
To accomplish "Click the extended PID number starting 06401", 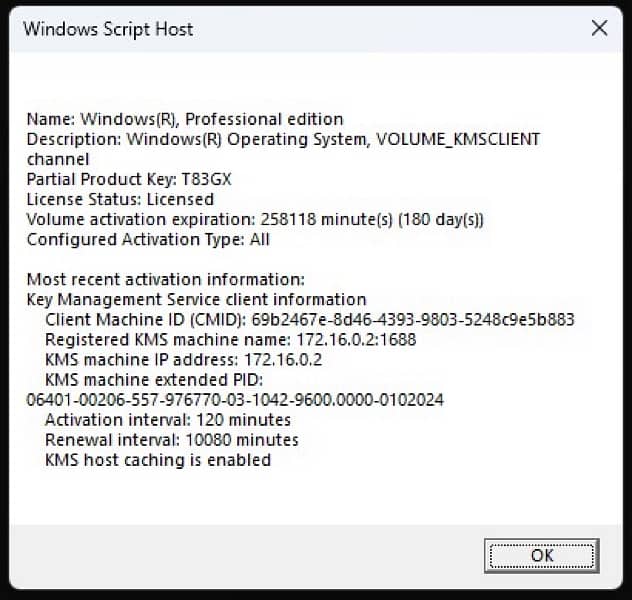I will [x=235, y=400].
